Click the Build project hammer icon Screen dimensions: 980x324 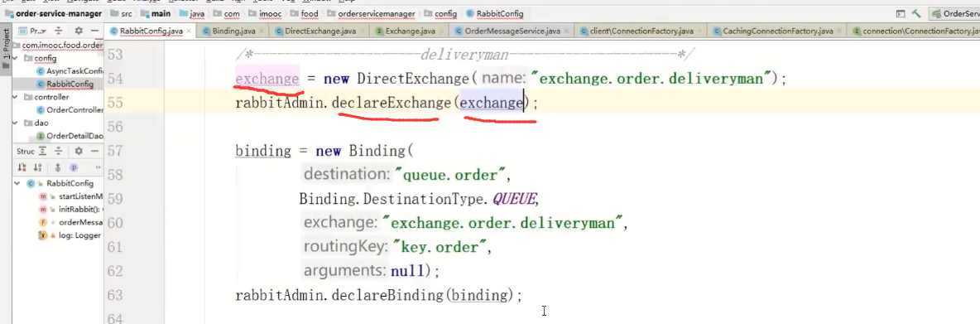(x=916, y=13)
